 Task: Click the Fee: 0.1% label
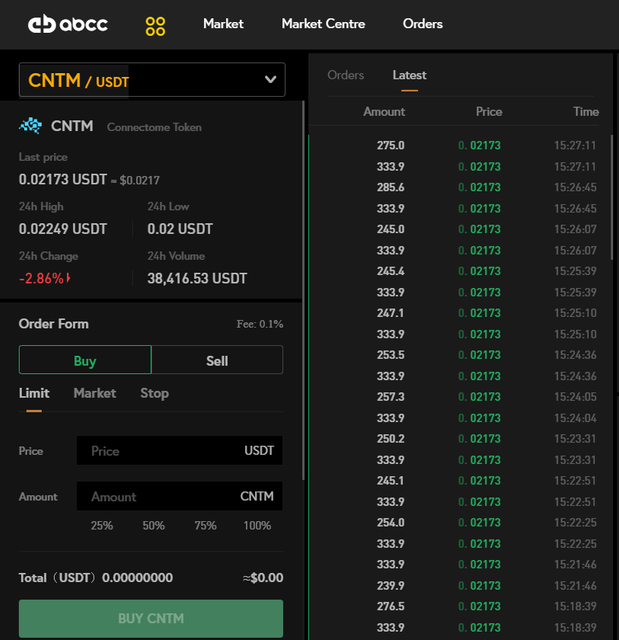[x=260, y=324]
